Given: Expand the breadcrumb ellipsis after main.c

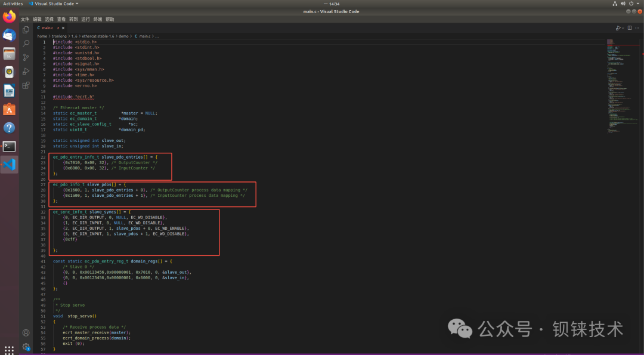Looking at the screenshot, I should pos(157,36).
